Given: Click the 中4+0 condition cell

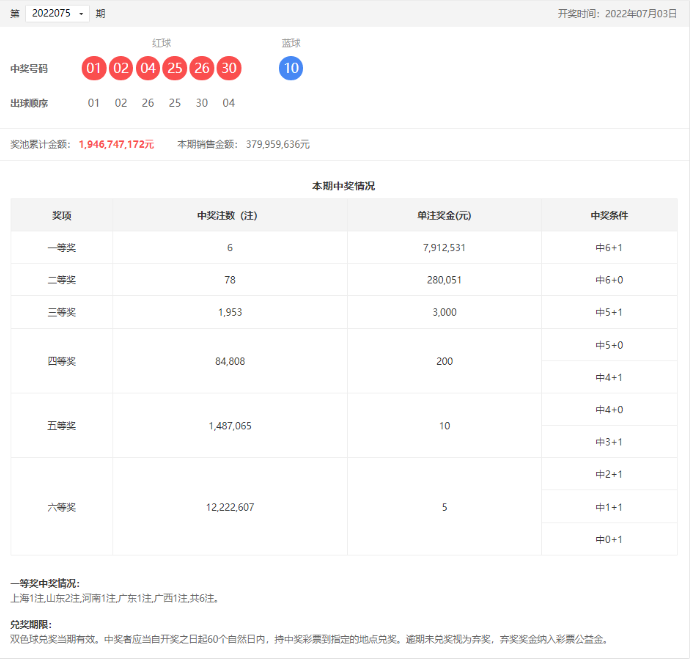Looking at the screenshot, I should click(x=609, y=410).
